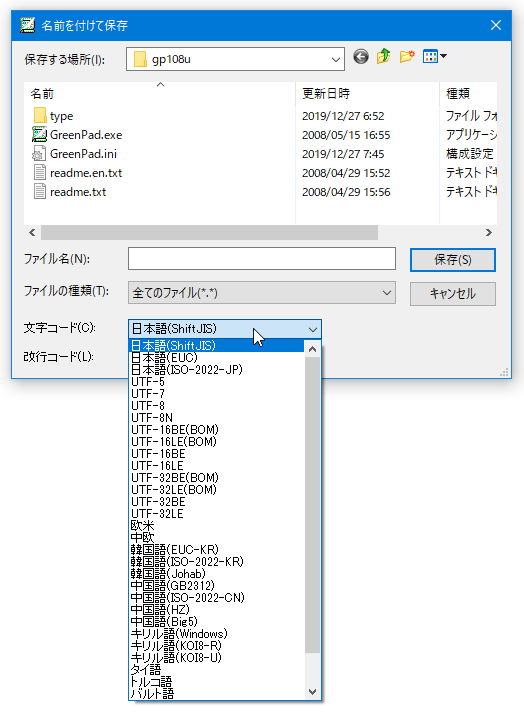Choose UTF-32LE(BOM) encoding
The image size is (524, 712).
click(x=217, y=490)
